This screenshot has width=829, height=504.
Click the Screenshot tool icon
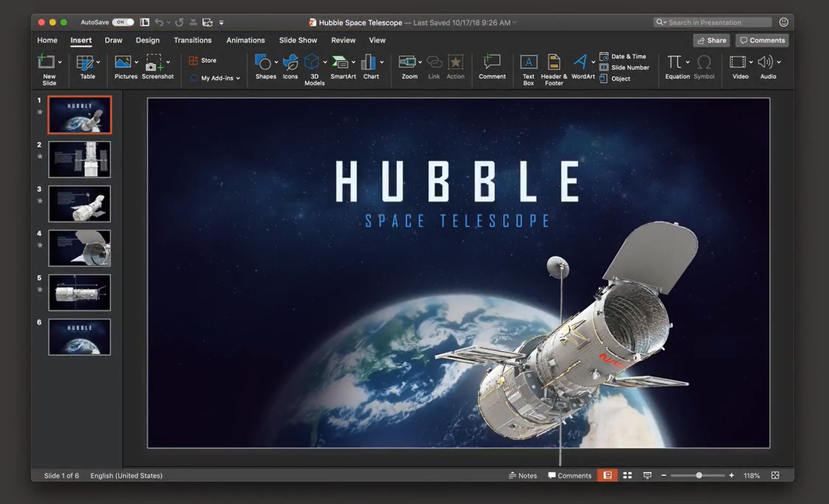(153, 63)
